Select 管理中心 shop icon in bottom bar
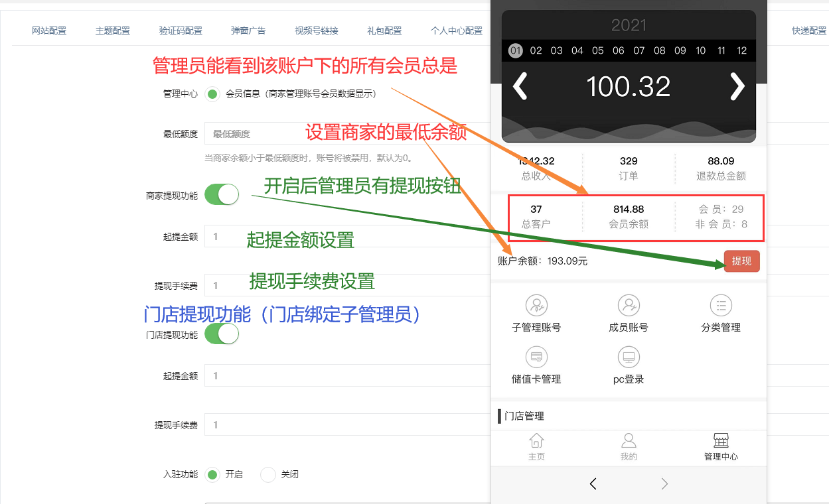The width and height of the screenshot is (829, 504). point(720,441)
